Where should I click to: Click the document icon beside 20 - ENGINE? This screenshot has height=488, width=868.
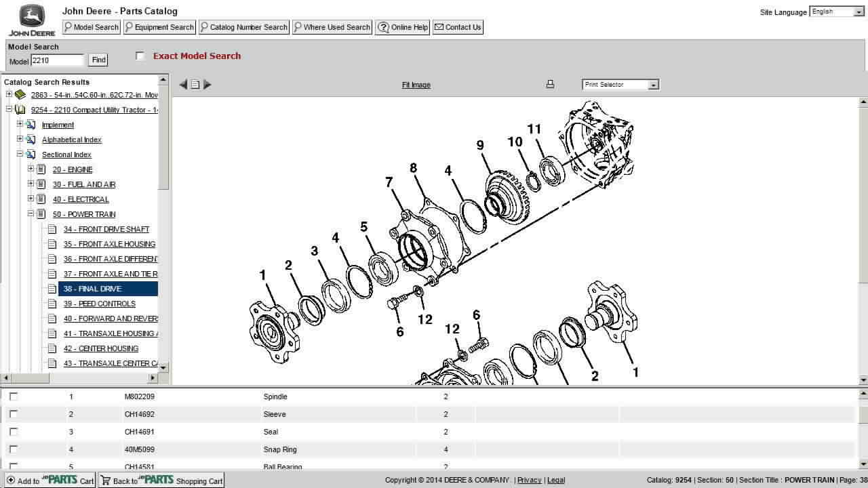(x=41, y=169)
